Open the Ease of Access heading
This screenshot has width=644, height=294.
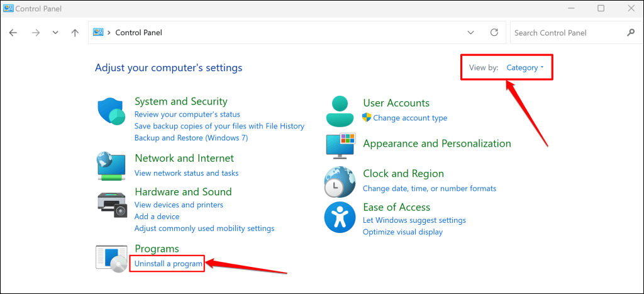click(x=396, y=207)
